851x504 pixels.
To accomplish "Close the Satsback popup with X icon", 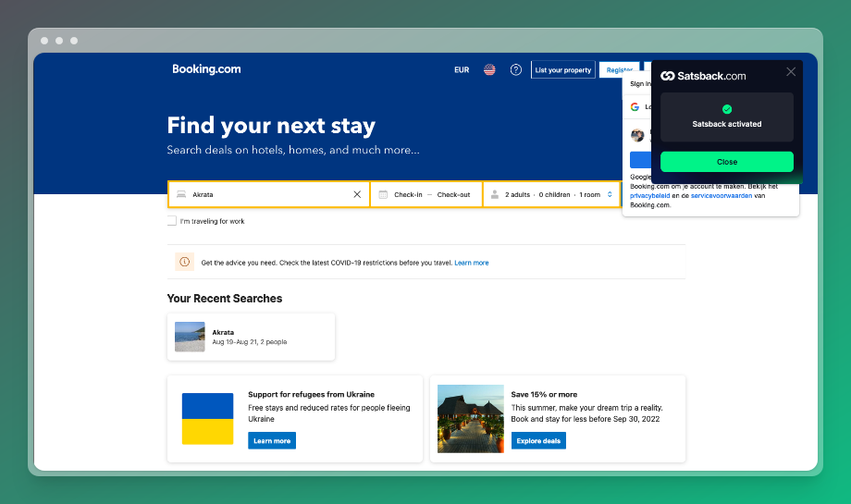I will [791, 71].
